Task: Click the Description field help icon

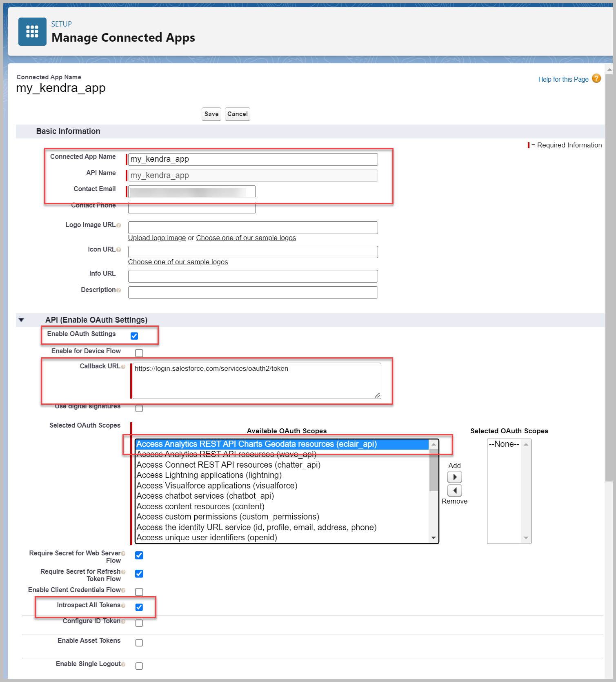Action: [119, 290]
